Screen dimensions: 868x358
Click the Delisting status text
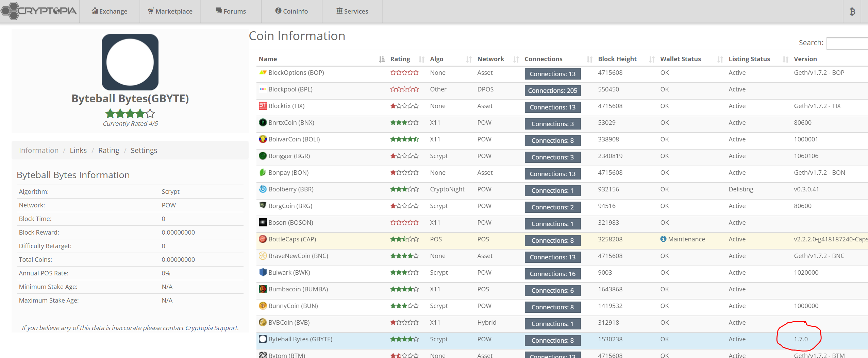pos(741,189)
